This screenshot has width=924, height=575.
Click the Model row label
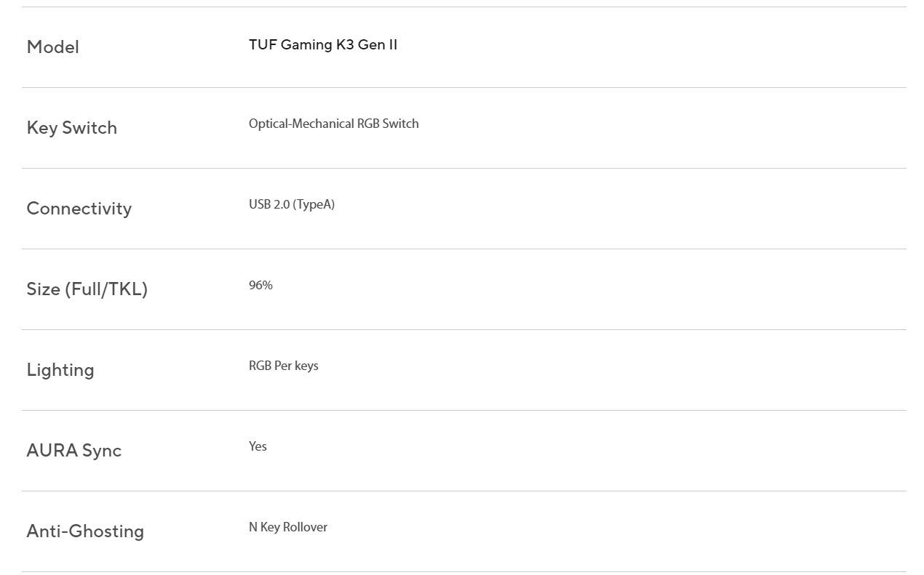point(52,47)
